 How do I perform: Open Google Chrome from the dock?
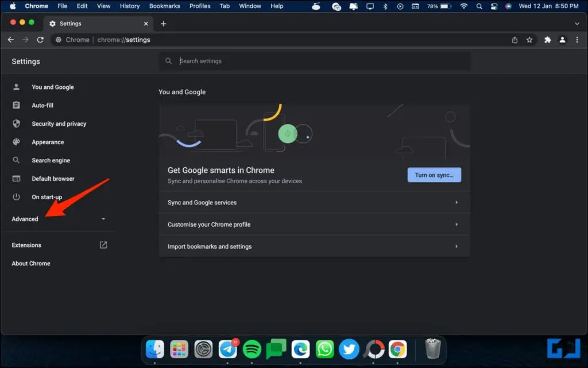click(x=397, y=349)
